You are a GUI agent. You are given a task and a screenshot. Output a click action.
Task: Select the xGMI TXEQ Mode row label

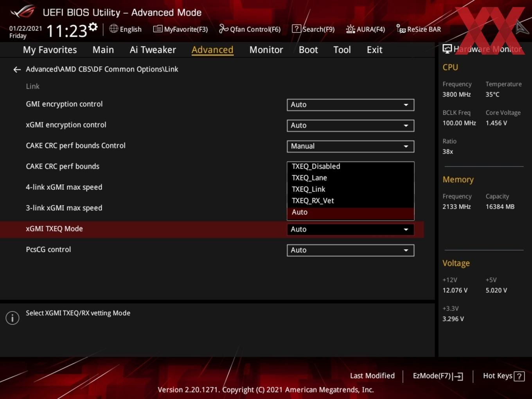coord(54,229)
